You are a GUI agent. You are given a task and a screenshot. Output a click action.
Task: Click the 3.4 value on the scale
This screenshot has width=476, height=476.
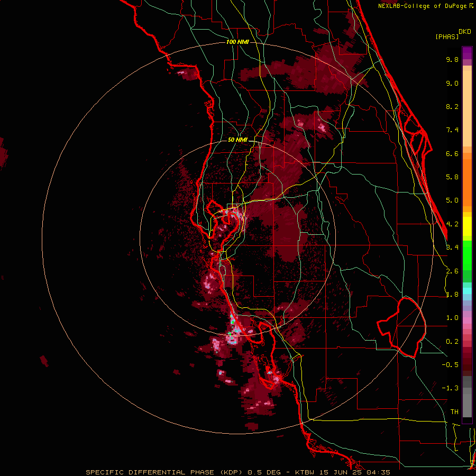point(452,248)
